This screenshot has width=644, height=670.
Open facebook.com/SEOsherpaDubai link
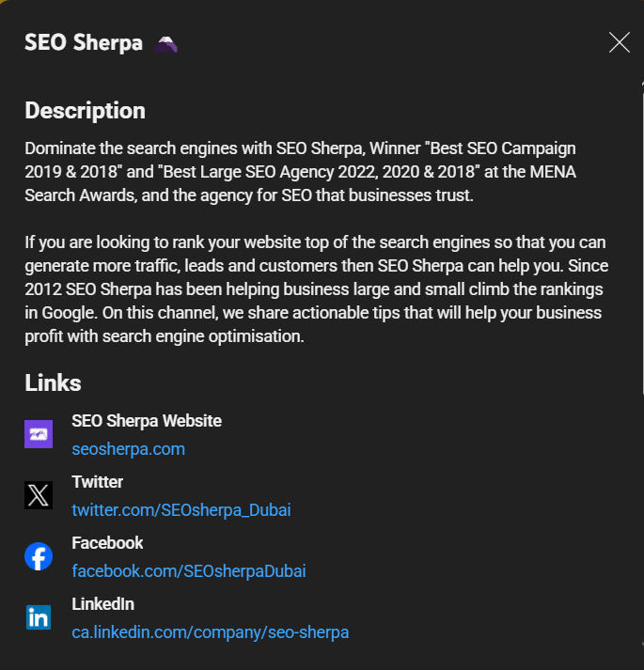click(x=189, y=571)
